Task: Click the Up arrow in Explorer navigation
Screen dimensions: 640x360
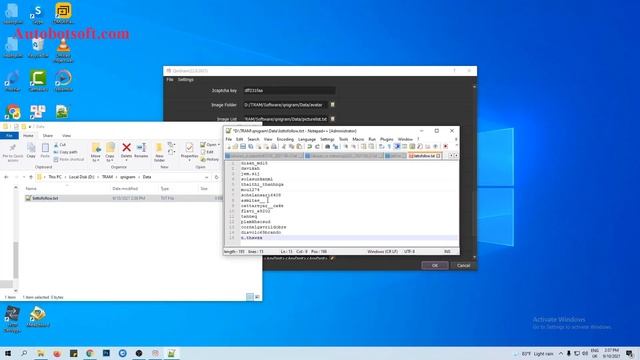Action: tap(31, 177)
